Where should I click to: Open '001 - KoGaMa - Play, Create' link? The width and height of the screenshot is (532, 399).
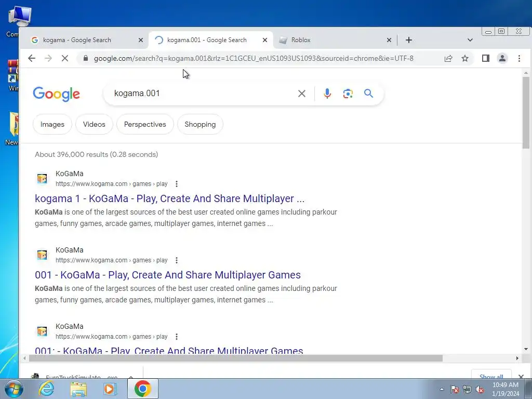(168, 275)
